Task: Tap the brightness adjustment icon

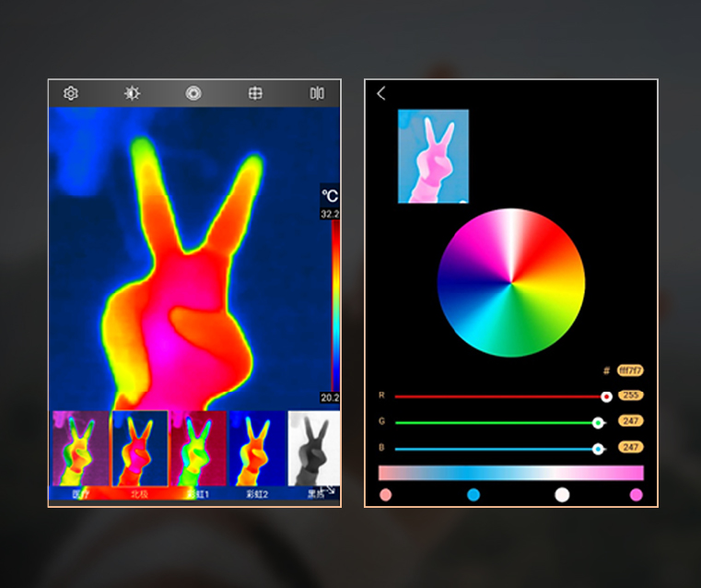Action: pos(132,93)
